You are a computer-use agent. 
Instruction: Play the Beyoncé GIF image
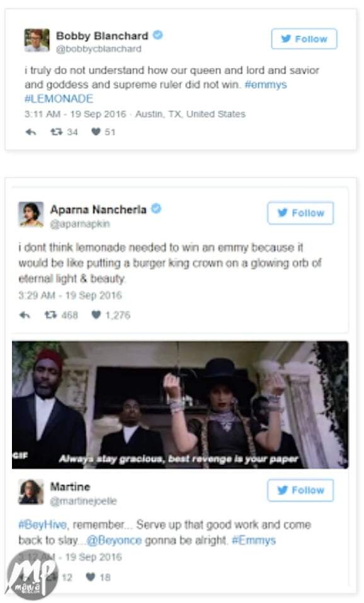180,405
